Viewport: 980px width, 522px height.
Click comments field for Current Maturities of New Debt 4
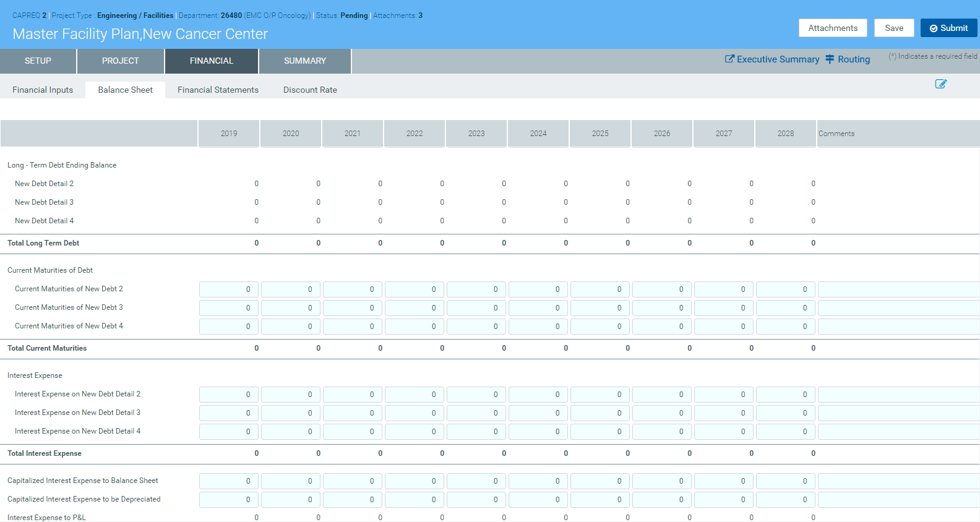tap(898, 327)
